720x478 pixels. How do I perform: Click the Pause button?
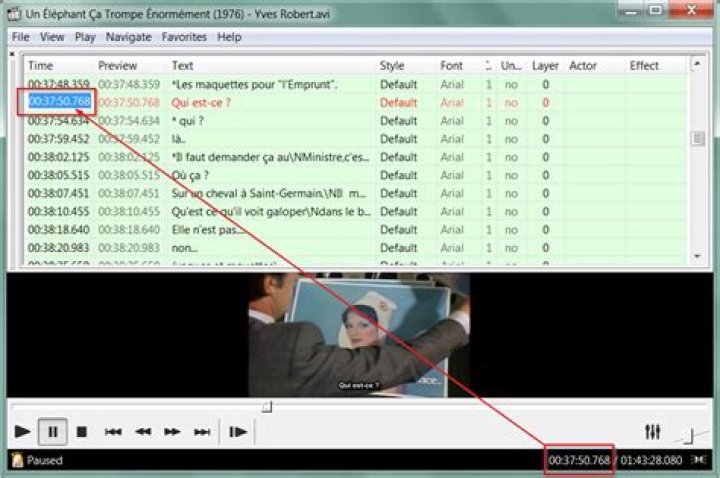pyautogui.click(x=53, y=432)
